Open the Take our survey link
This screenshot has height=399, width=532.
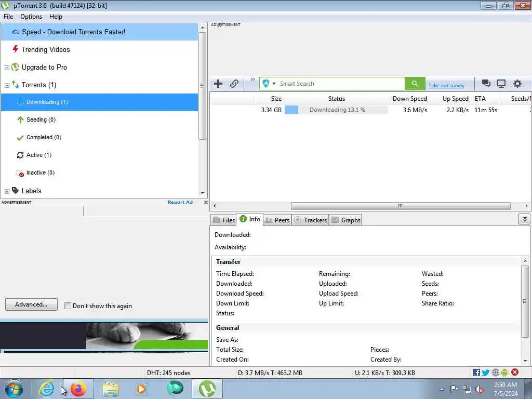coord(446,86)
